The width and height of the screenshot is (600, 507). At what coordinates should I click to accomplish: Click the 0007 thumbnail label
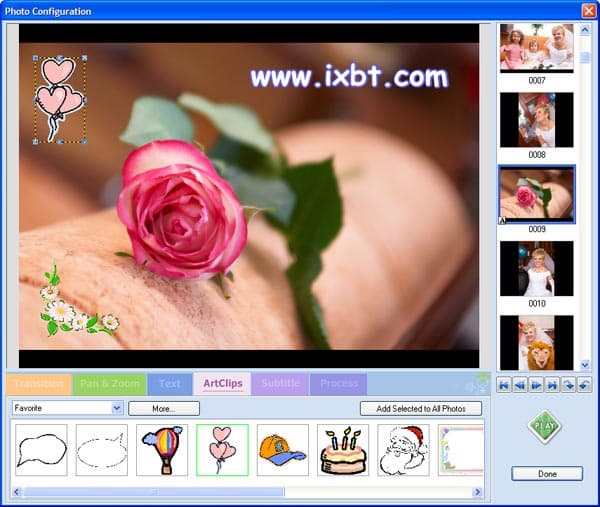click(x=537, y=80)
